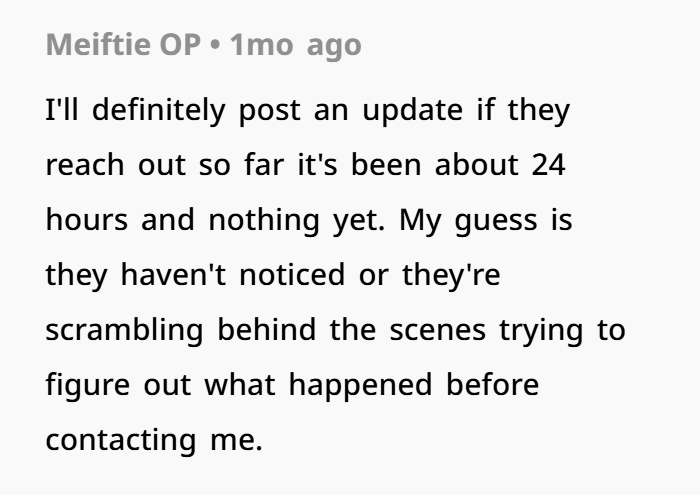The image size is (700, 495).
Task: Click the word 'me.' ending the comment
Action: click(x=236, y=441)
